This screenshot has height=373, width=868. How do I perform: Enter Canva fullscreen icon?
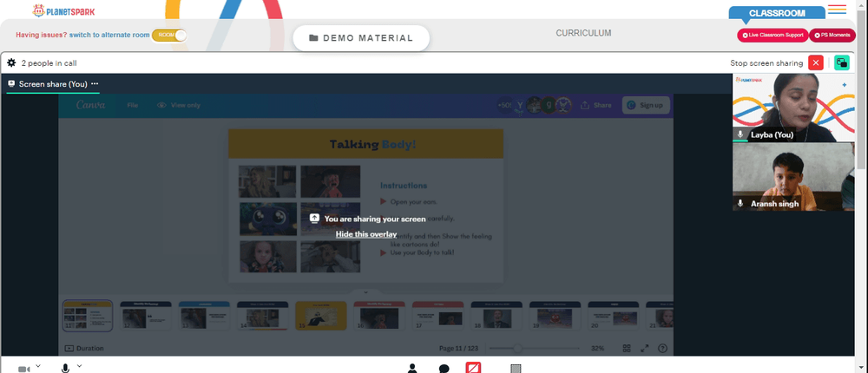click(x=644, y=348)
